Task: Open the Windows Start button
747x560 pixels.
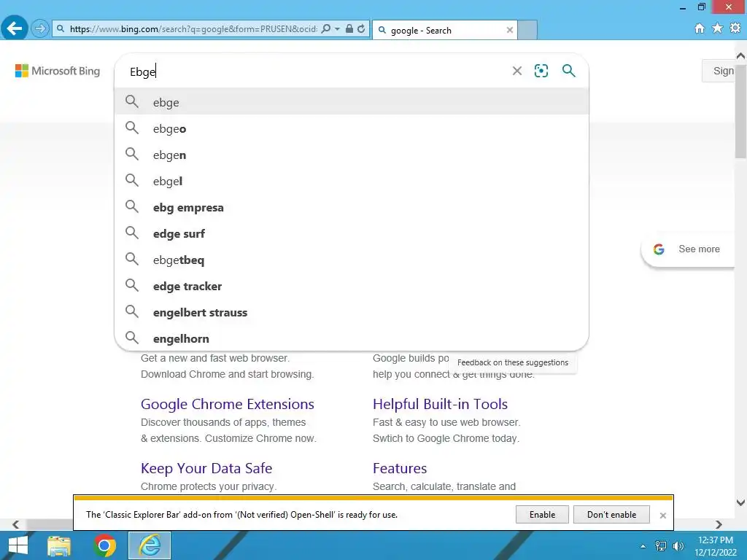Action: tap(18, 545)
